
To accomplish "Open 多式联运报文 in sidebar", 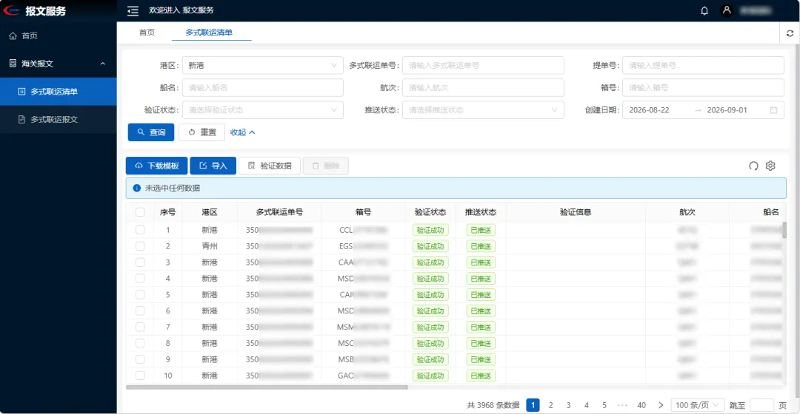I will tap(58, 119).
